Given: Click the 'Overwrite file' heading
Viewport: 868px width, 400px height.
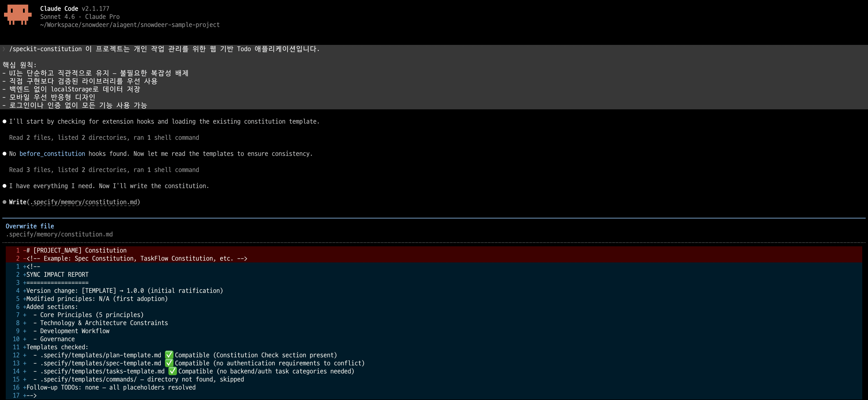Looking at the screenshot, I should 30,226.
